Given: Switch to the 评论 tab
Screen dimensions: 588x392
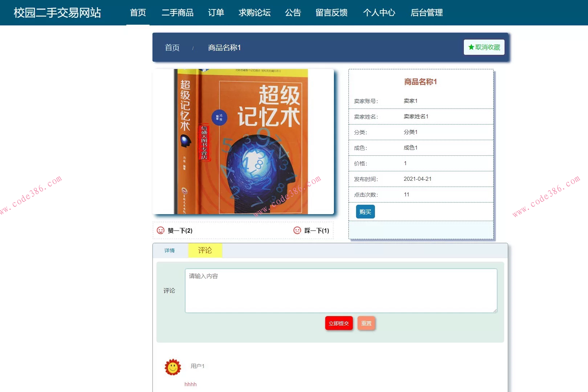Looking at the screenshot, I should (x=205, y=250).
